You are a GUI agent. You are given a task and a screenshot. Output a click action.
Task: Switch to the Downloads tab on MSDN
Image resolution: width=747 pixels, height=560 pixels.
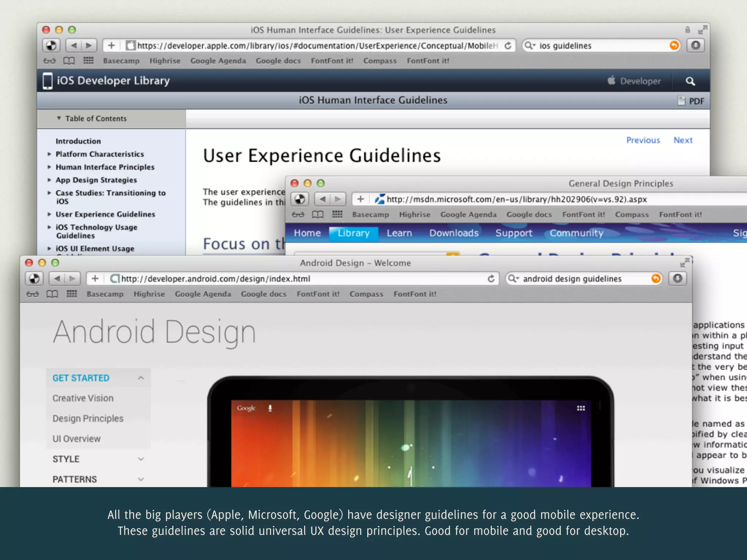pyautogui.click(x=453, y=233)
